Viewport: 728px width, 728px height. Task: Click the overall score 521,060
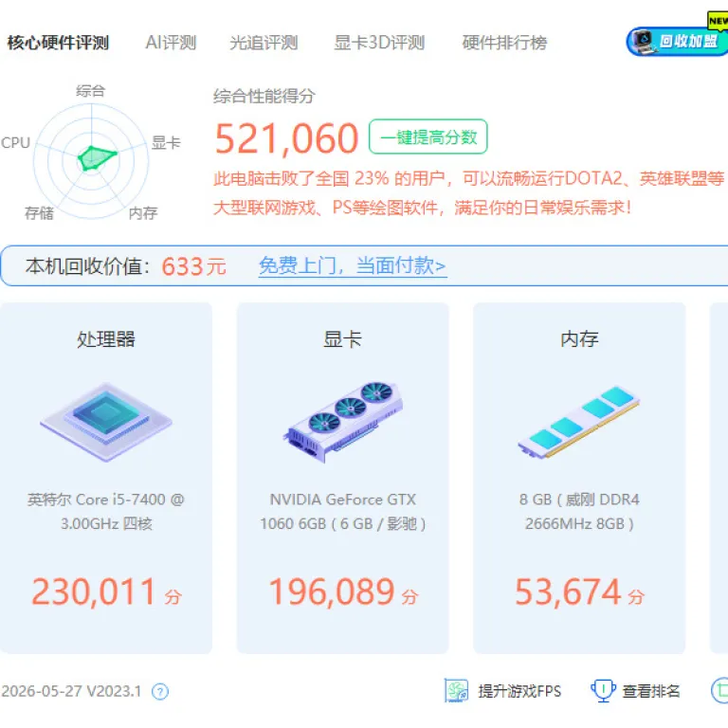coord(286,138)
